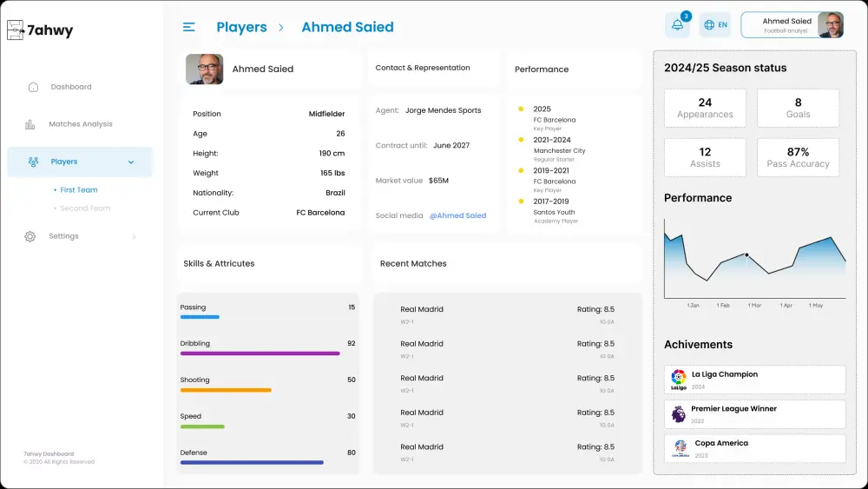
Task: Click the 87% Pass Accuracy card
Action: [x=798, y=157]
